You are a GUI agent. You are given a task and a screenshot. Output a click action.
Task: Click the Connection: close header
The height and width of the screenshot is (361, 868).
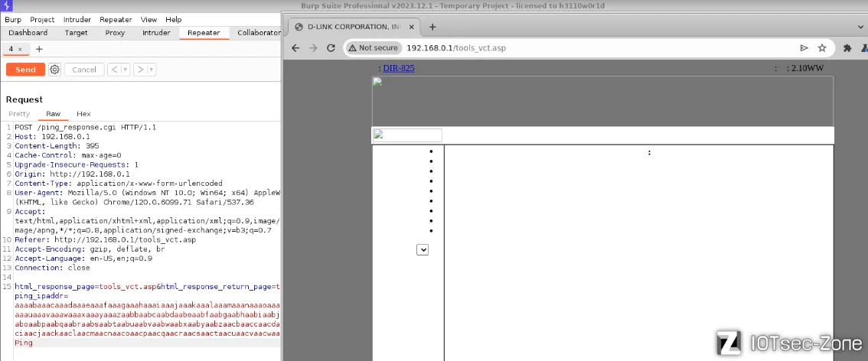point(52,268)
